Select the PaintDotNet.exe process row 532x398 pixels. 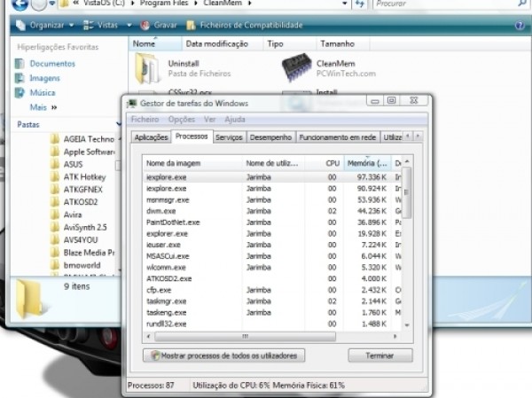coord(173,222)
